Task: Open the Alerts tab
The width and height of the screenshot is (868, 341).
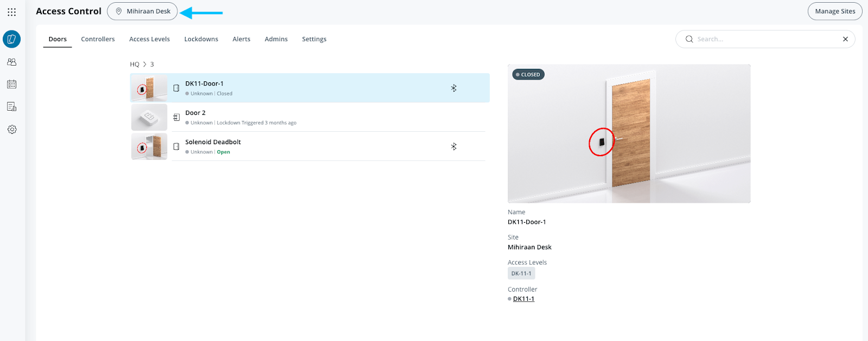Action: tap(241, 39)
